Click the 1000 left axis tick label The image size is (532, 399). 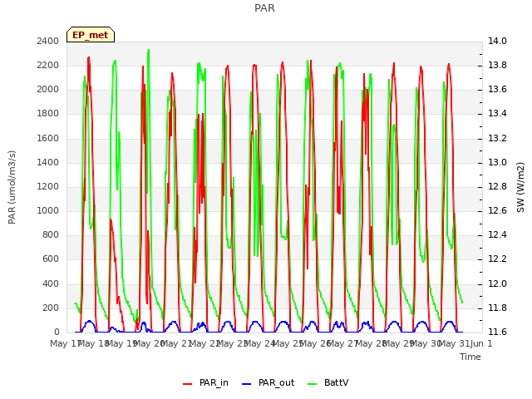tap(48, 210)
